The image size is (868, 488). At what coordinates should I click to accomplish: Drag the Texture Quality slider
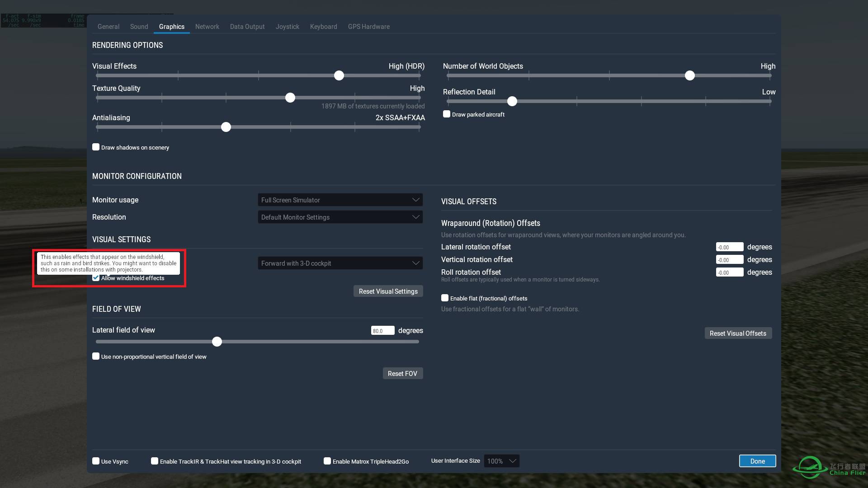(x=289, y=97)
